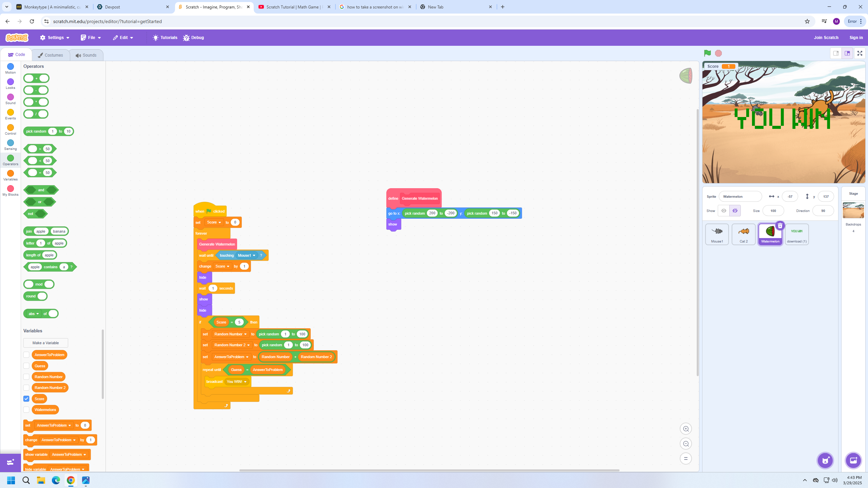Expand the File menu
Screen dimensions: 868x488
click(91, 38)
